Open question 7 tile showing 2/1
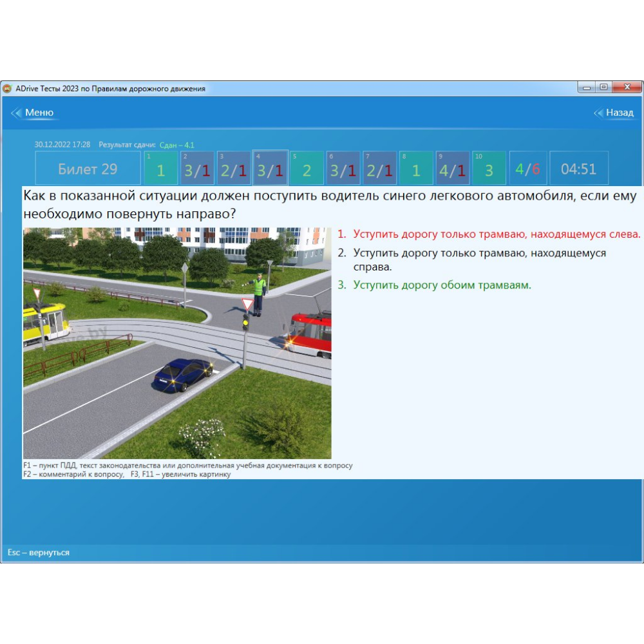644x644 pixels. pyautogui.click(x=379, y=168)
